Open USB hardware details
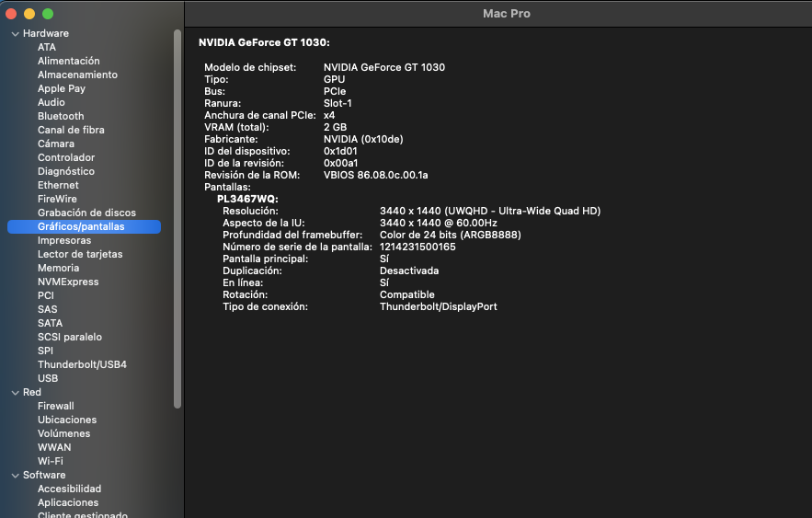The image size is (812, 518). 48,379
